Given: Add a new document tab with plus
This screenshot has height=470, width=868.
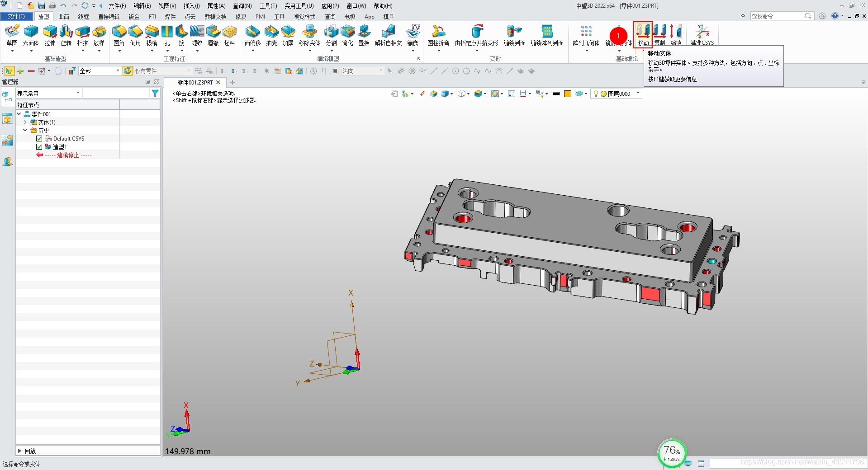Looking at the screenshot, I should pyautogui.click(x=232, y=82).
